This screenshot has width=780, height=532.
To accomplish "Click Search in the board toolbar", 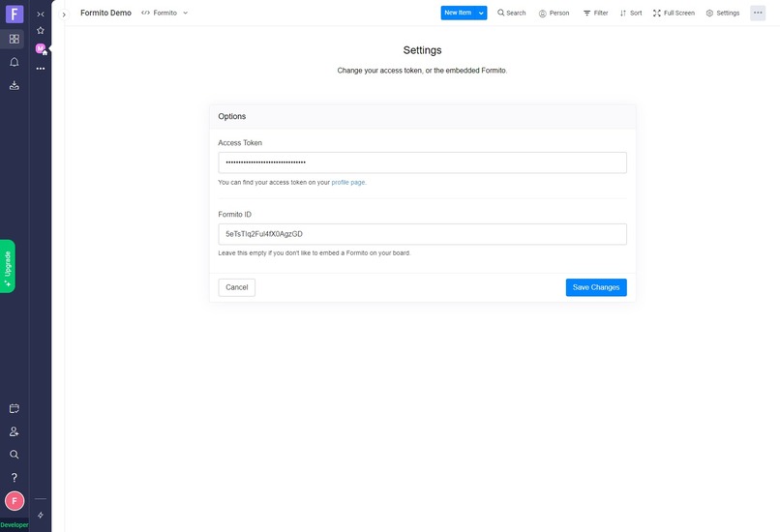I will click(x=511, y=13).
